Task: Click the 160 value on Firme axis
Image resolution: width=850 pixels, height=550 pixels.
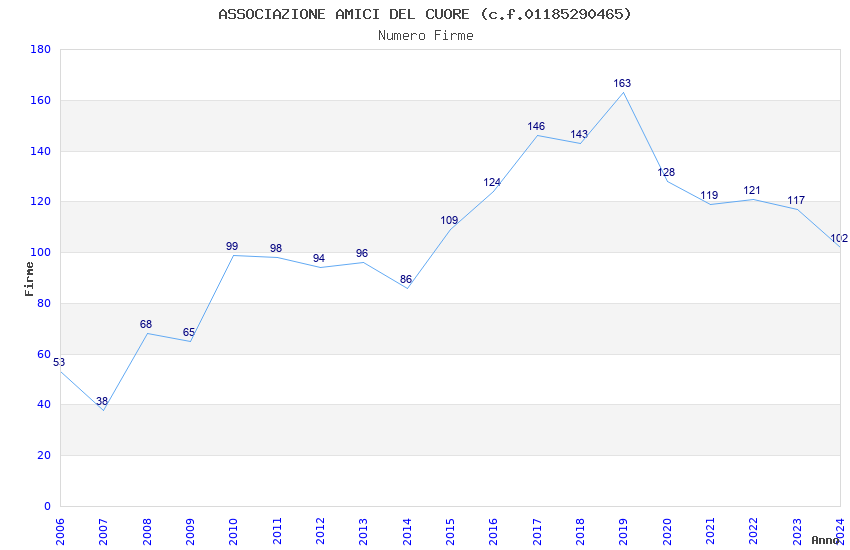Action: 41,100
